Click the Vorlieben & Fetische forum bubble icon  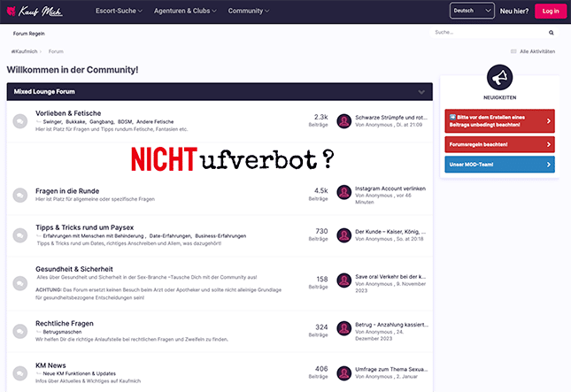20,121
